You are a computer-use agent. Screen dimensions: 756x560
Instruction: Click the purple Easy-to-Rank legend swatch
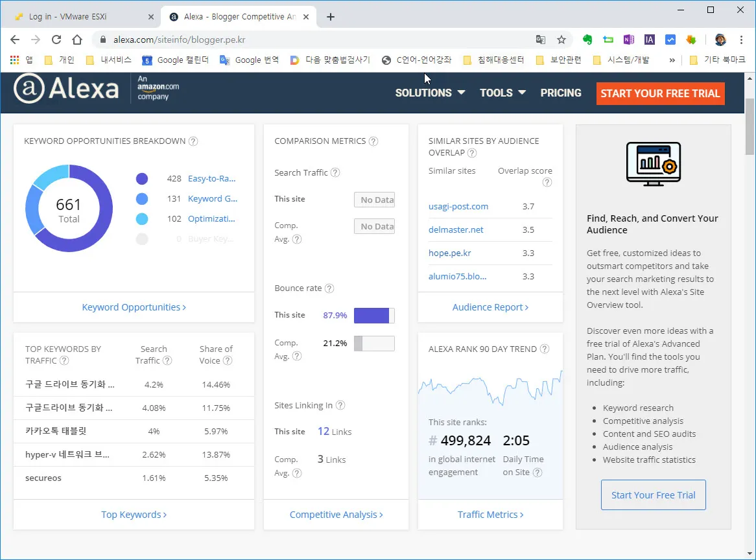(142, 179)
